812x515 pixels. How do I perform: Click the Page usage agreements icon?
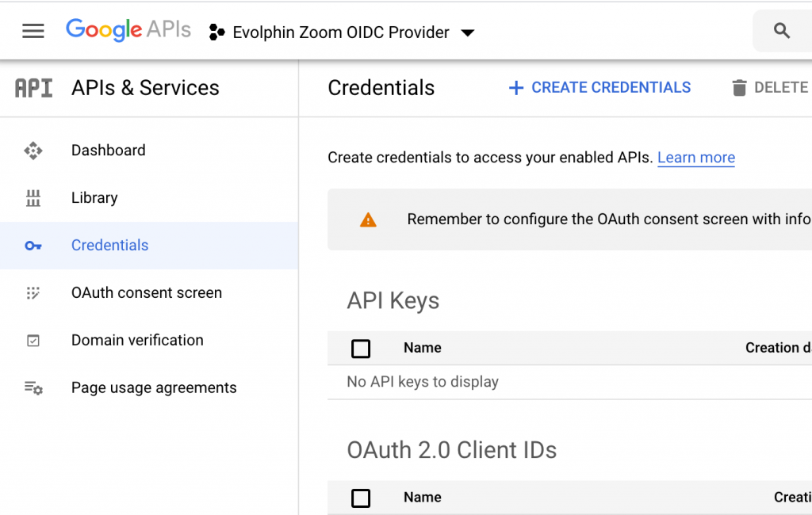tap(33, 388)
